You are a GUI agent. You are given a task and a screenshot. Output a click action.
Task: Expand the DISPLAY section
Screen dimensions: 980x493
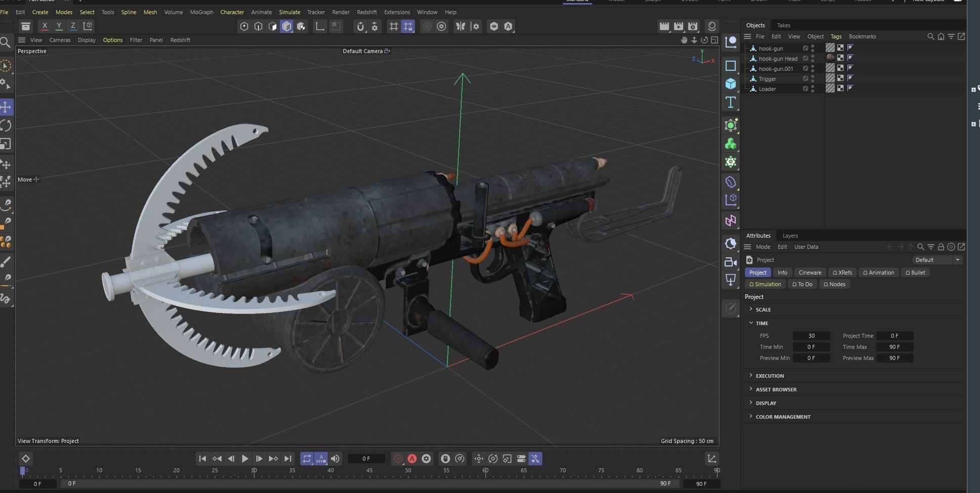click(x=751, y=402)
